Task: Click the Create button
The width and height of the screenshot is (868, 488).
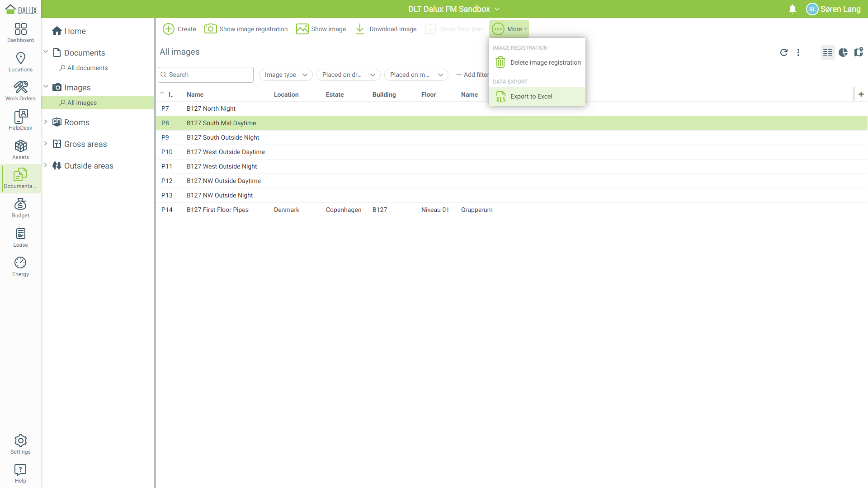Action: tap(179, 29)
